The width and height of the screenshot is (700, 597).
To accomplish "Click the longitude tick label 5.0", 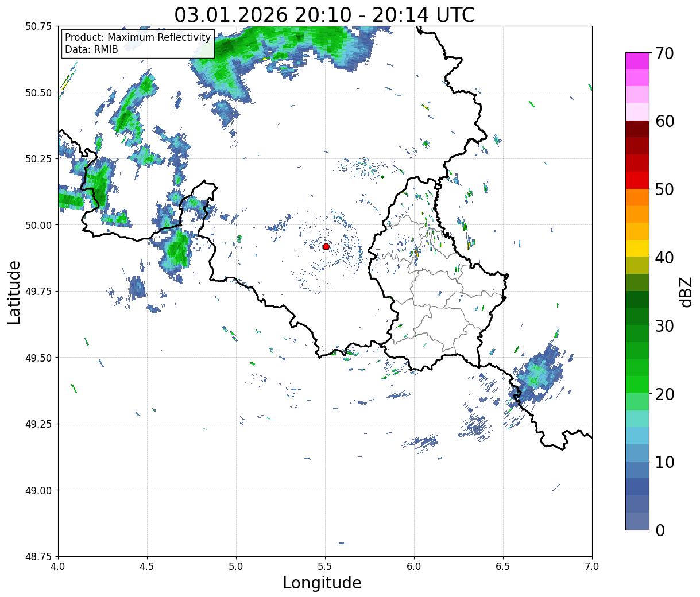I will point(236,566).
